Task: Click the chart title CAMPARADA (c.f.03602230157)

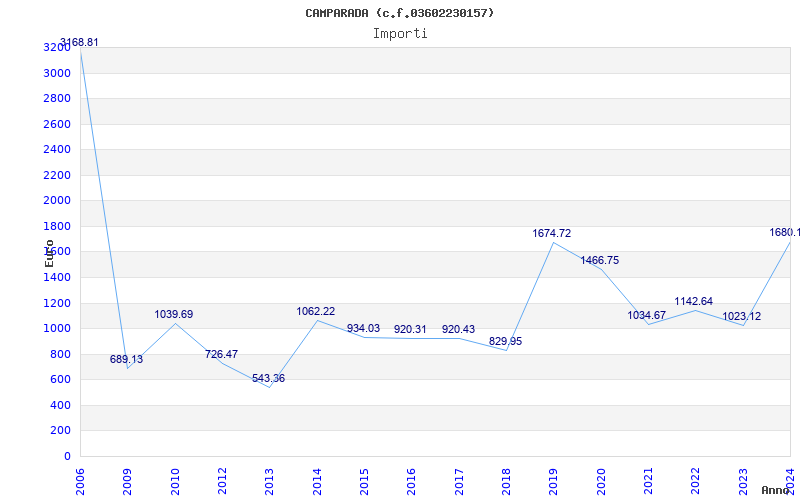Action: (x=399, y=13)
